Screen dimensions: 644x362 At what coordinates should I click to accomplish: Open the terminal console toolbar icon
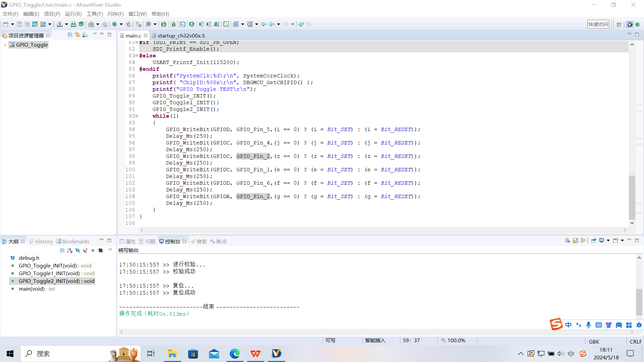click(182, 24)
